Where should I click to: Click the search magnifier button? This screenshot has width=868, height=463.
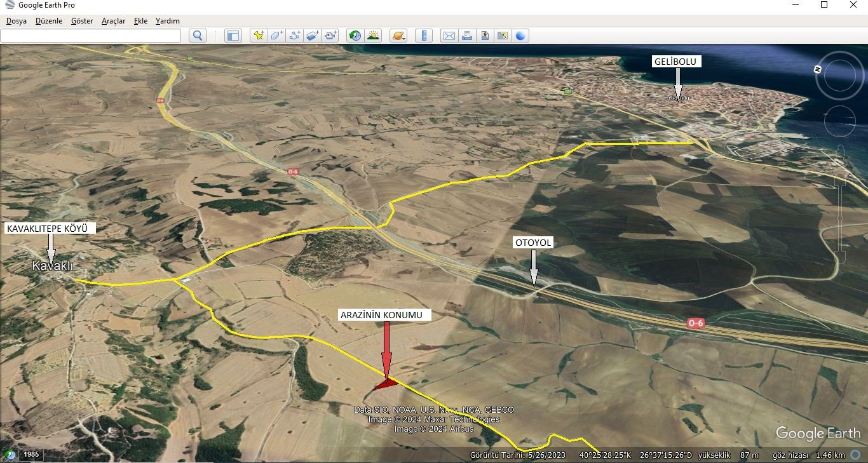[x=198, y=36]
